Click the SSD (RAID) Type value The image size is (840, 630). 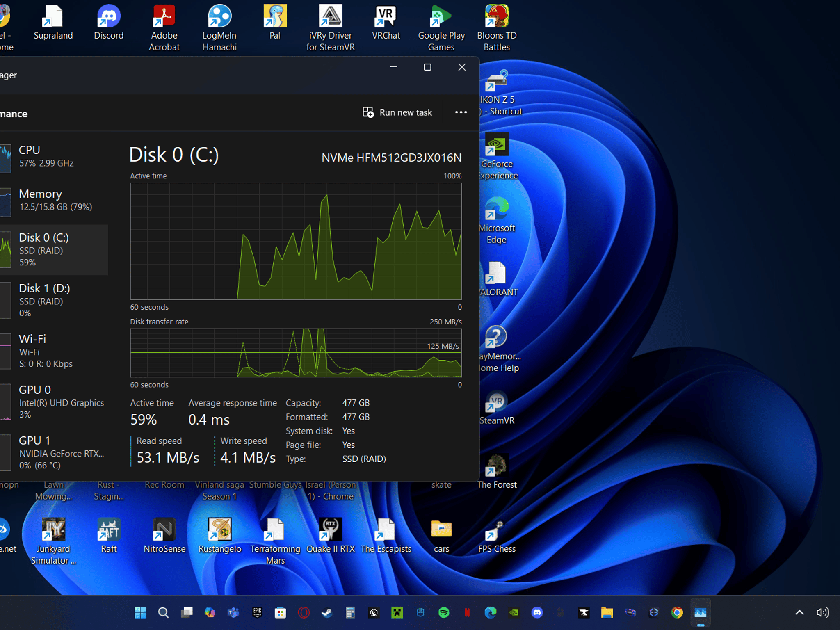click(364, 459)
